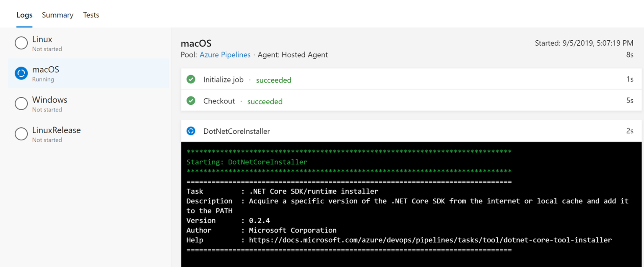Screen dimensions: 644x267
Task: Open the Azure Pipelines pool link
Action: [225, 54]
